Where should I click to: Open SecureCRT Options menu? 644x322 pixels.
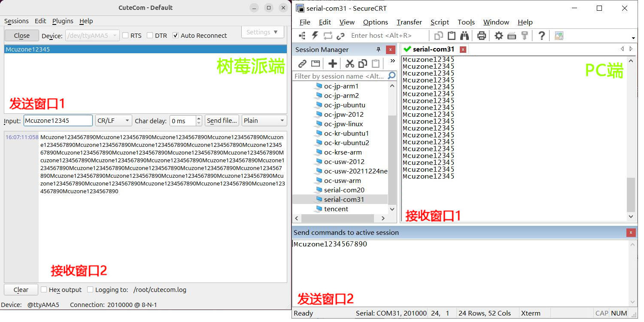point(376,22)
